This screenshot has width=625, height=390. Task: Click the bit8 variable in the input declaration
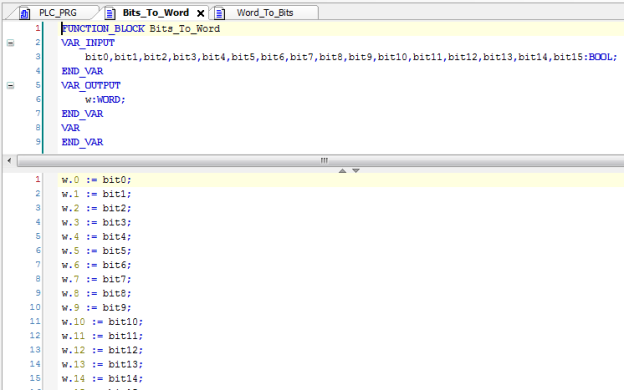(x=331, y=57)
